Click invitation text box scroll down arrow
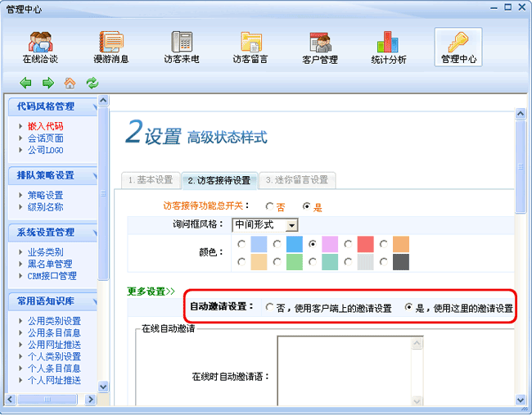This screenshot has width=532, height=416. pyautogui.click(x=417, y=401)
